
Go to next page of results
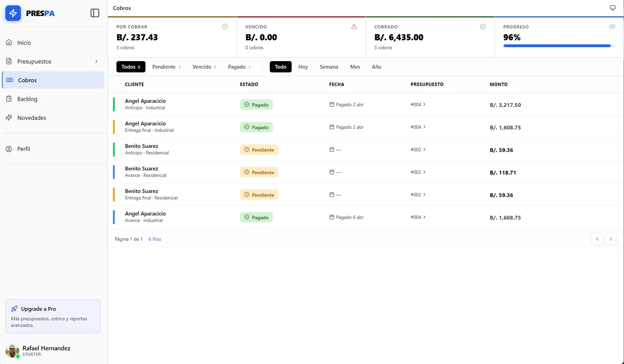611,239
